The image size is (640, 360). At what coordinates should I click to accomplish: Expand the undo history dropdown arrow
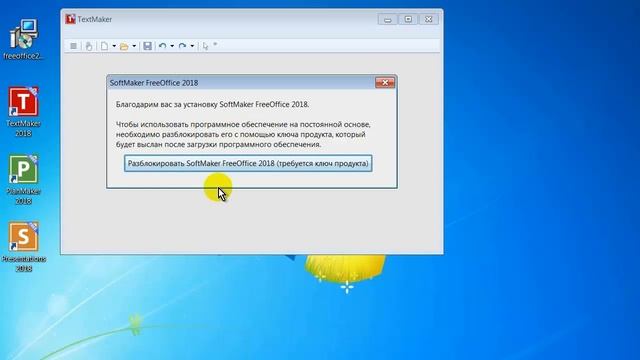(x=172, y=46)
